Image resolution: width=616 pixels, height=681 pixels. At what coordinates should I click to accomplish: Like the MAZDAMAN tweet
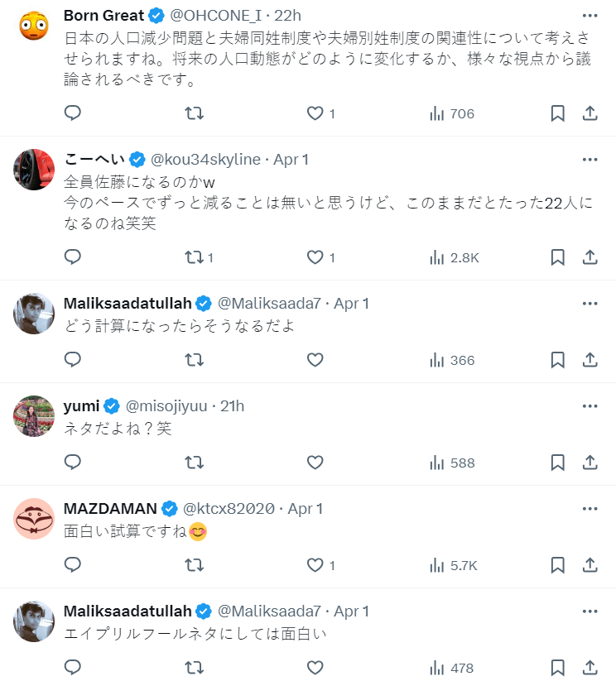pyautogui.click(x=315, y=565)
